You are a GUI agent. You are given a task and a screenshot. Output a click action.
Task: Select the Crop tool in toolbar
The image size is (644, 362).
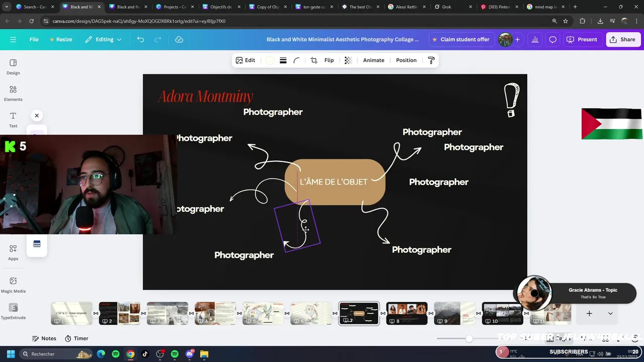[314, 60]
